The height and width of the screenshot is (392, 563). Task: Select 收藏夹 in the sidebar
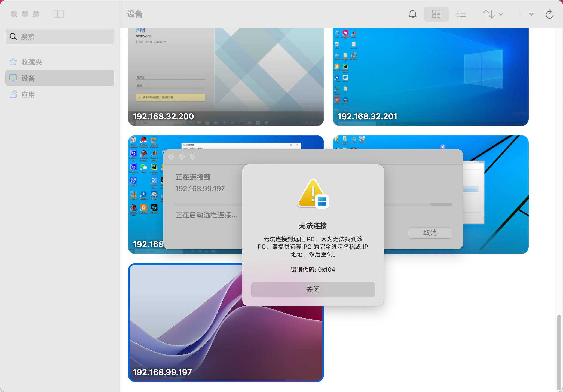(32, 62)
